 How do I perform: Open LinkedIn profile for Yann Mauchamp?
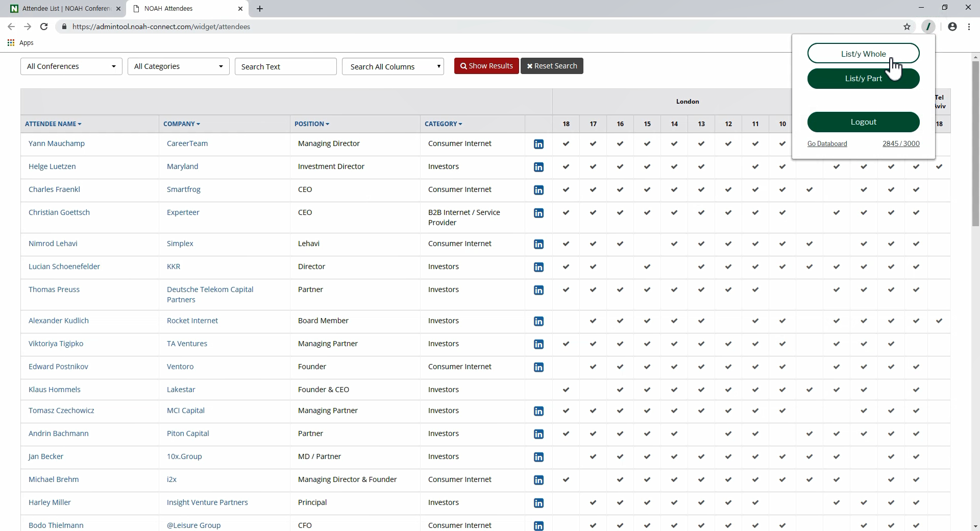pyautogui.click(x=538, y=144)
